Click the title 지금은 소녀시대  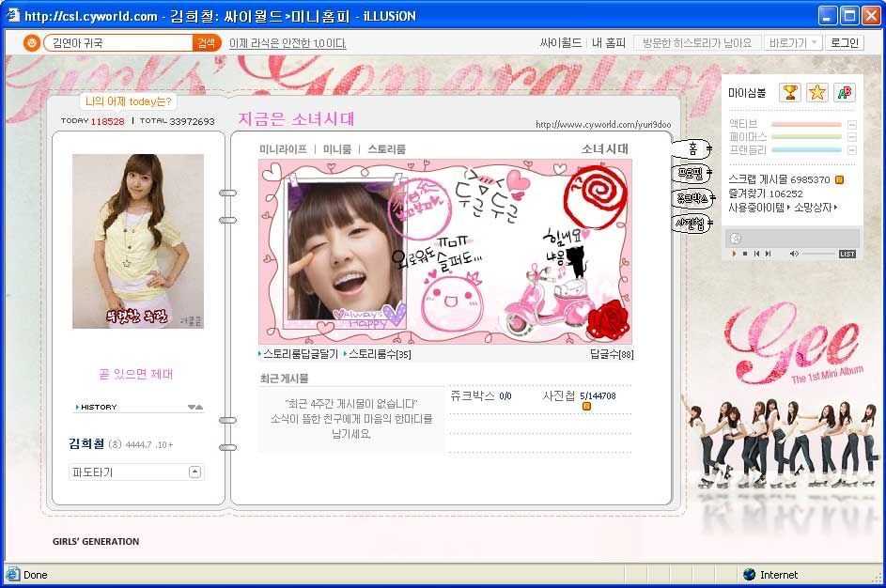(296, 118)
